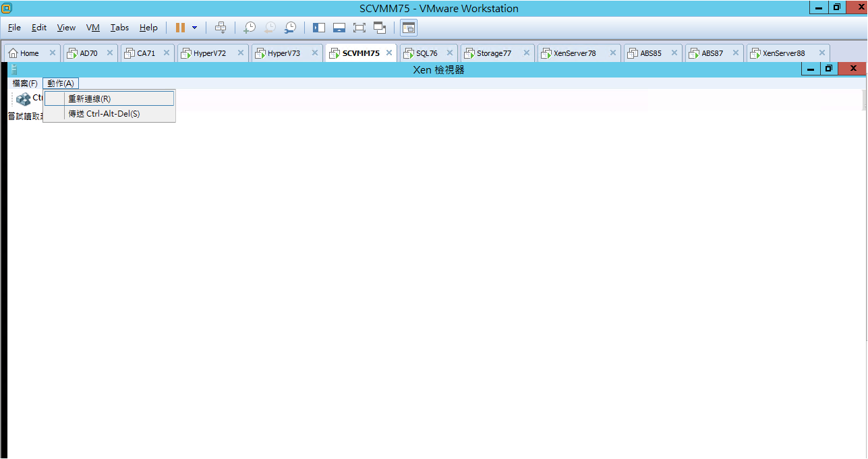Take a snapshot with the clock-plus icon

tap(250, 28)
